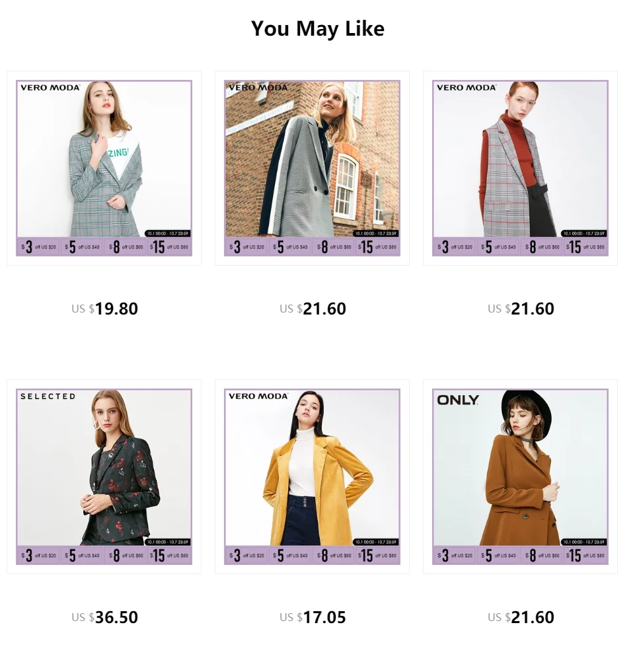
Task: Click VERO MODA logo on green plaid blazer
Action: click(50, 87)
